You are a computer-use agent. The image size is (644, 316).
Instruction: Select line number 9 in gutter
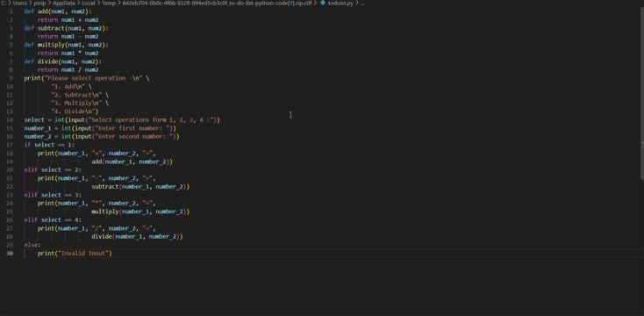tap(11, 78)
